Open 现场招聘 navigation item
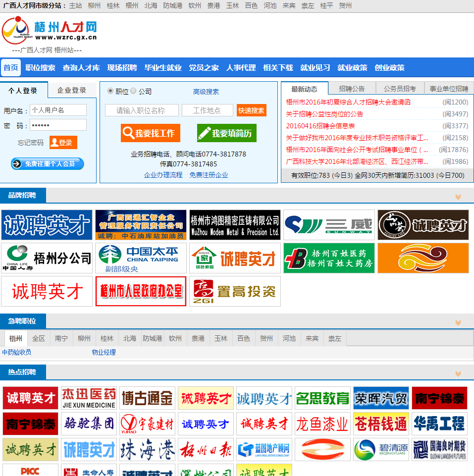 pyautogui.click(x=122, y=67)
